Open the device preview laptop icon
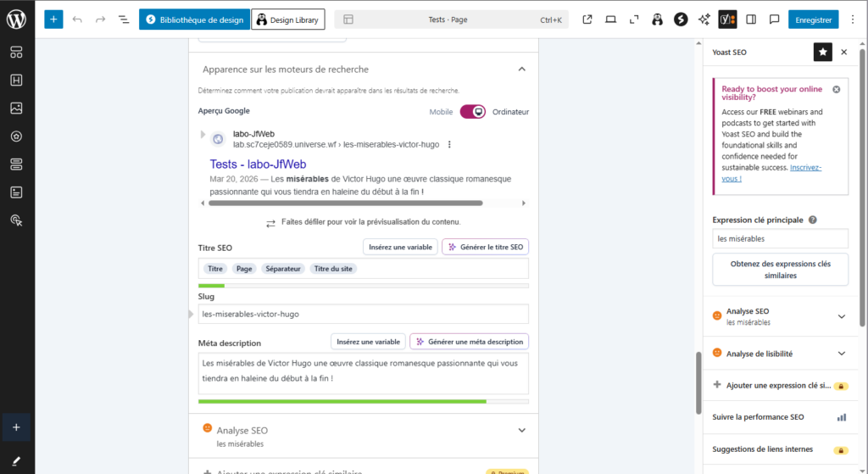 pyautogui.click(x=610, y=20)
